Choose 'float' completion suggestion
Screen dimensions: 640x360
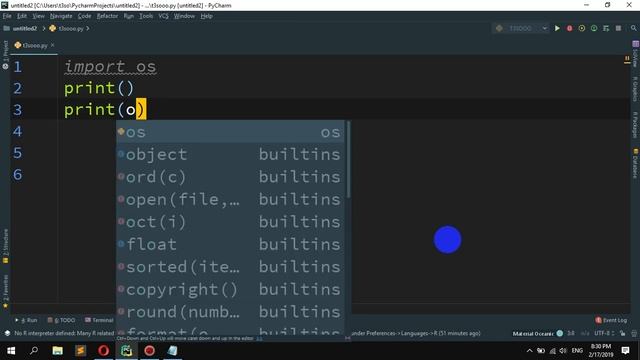[230, 244]
